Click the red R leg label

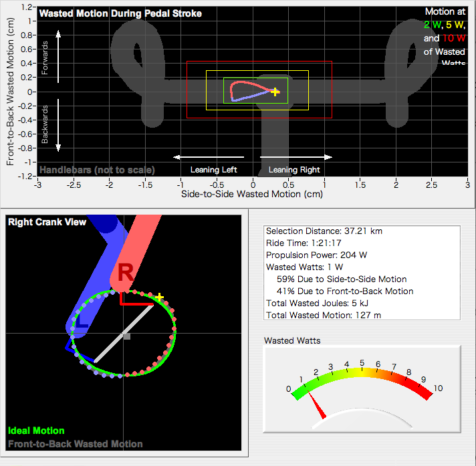click(x=126, y=272)
